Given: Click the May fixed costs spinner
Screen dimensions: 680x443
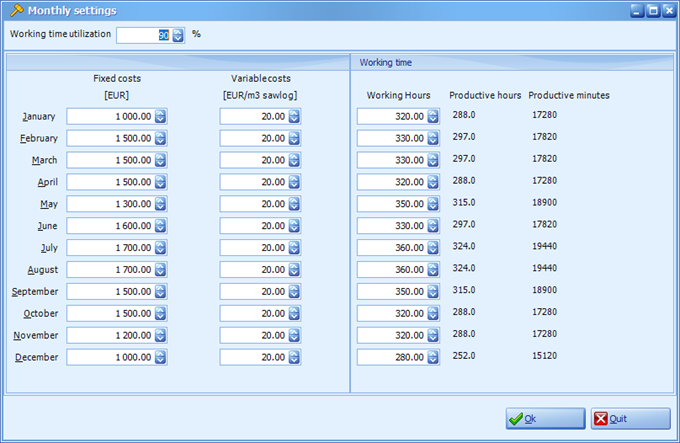Looking at the screenshot, I should [160, 204].
